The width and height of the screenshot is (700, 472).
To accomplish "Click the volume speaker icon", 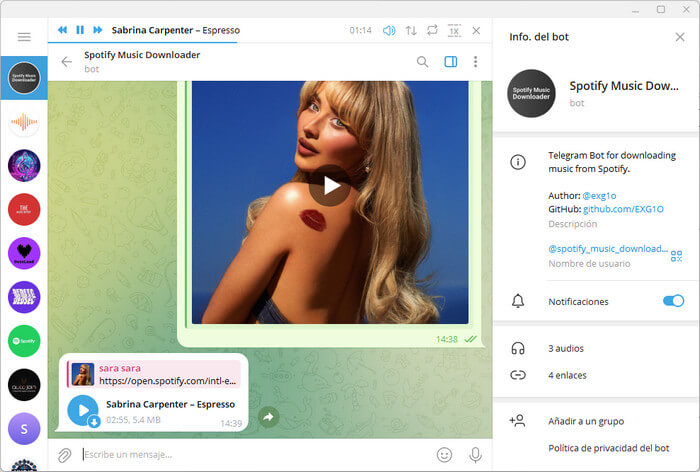I will (389, 30).
